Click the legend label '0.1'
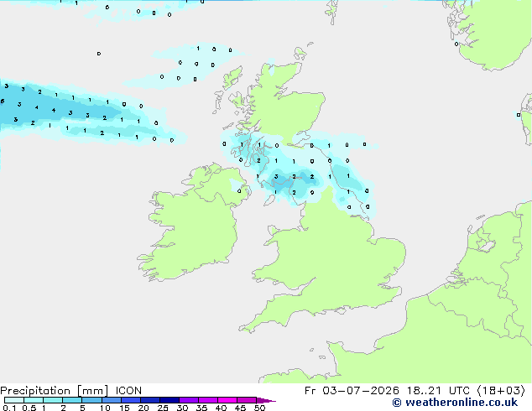The image size is (532, 411). point(9,408)
